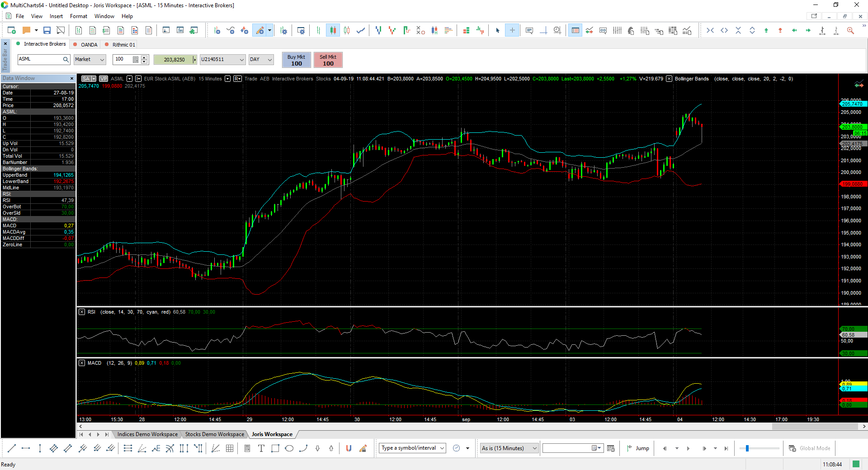This screenshot has height=470, width=868.
Task: Click the Insert Study f(x) window icon
Action: tap(180, 30)
